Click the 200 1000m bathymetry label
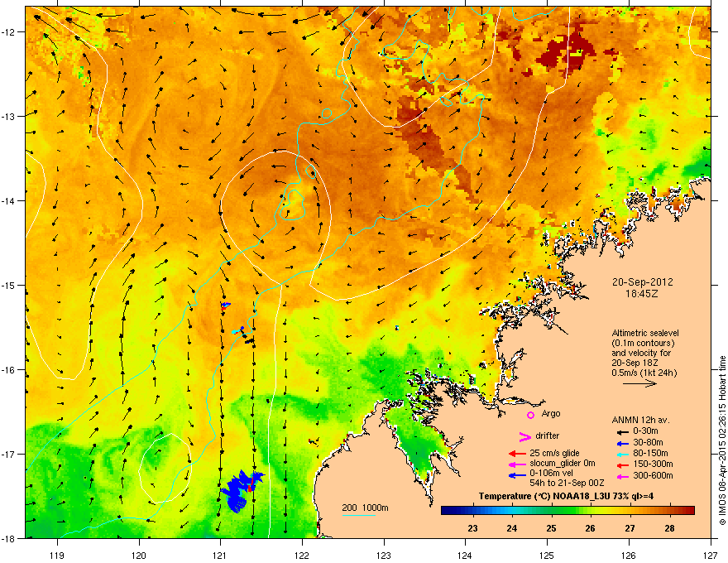 (x=365, y=508)
